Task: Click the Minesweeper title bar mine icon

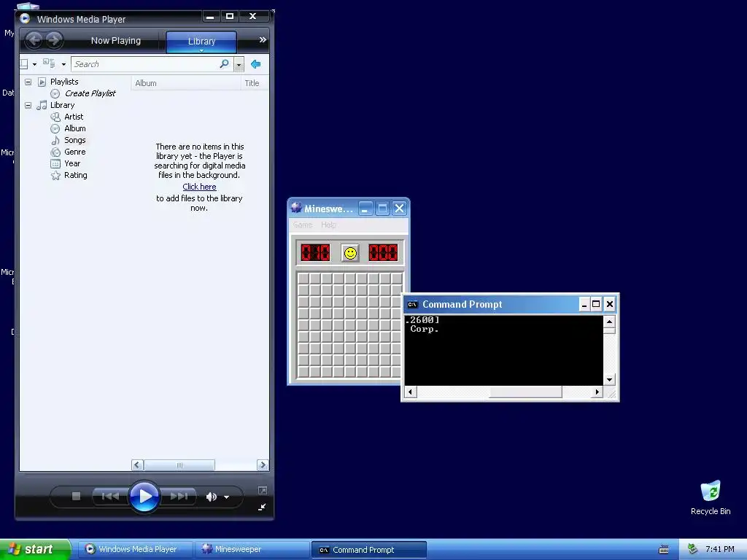Action: pos(296,208)
